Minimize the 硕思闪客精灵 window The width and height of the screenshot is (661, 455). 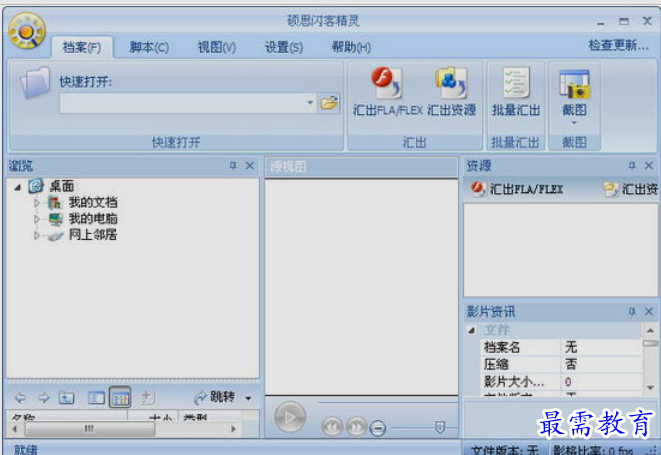(600, 22)
